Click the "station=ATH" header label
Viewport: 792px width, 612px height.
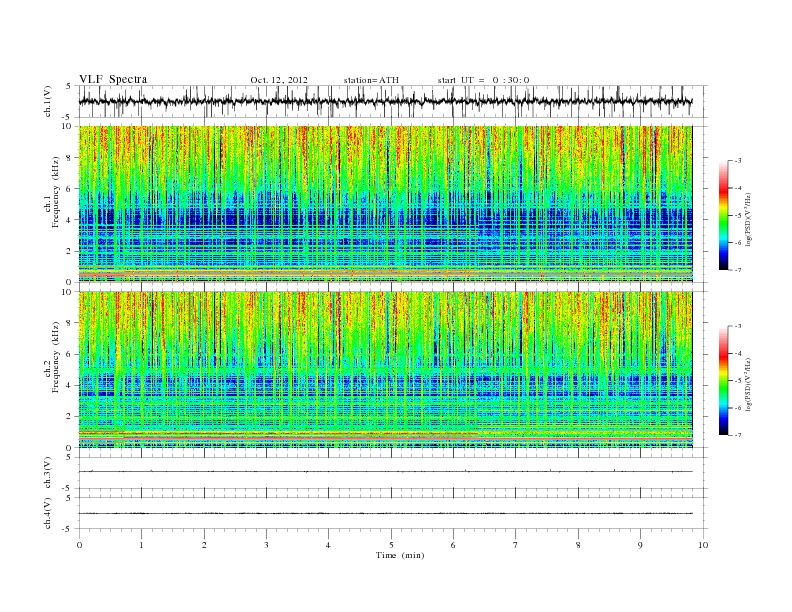(371, 80)
